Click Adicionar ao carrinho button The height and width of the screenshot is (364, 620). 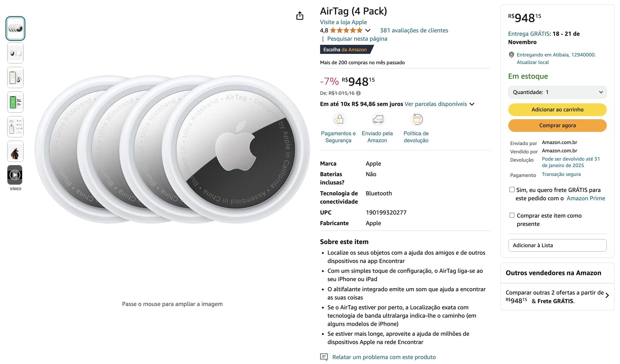(557, 110)
